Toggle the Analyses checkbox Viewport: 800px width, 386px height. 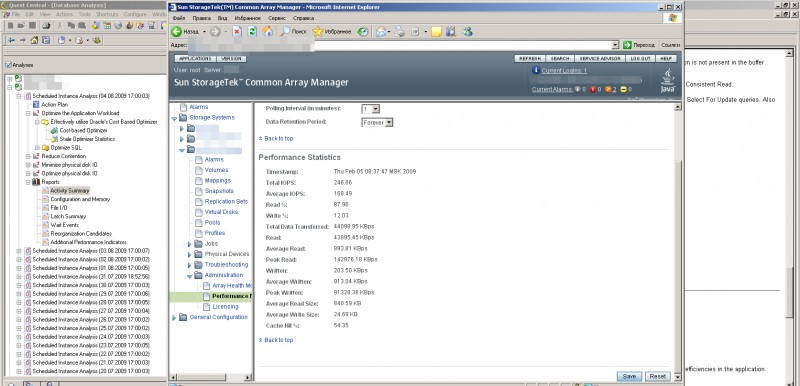click(x=8, y=65)
